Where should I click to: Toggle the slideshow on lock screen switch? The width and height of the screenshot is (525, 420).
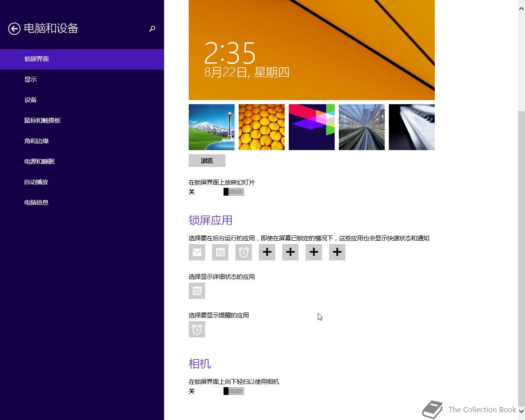[x=234, y=192]
